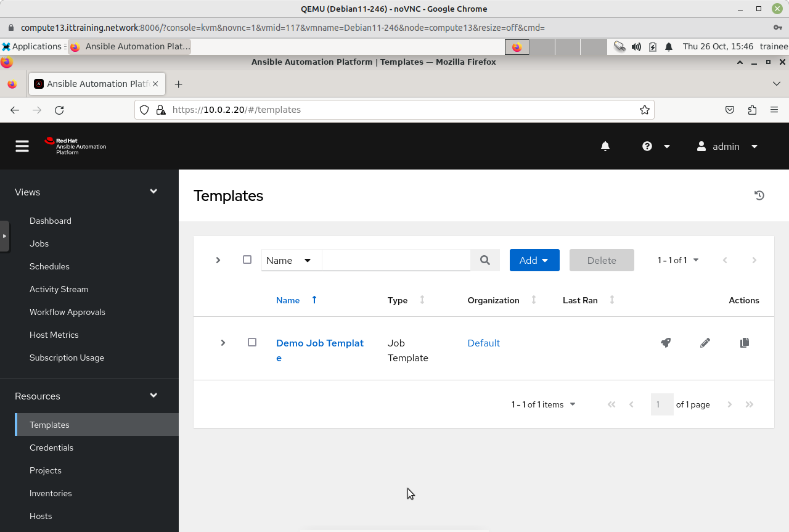Click the disabled Delete button
This screenshot has height=532, width=789.
(602, 260)
